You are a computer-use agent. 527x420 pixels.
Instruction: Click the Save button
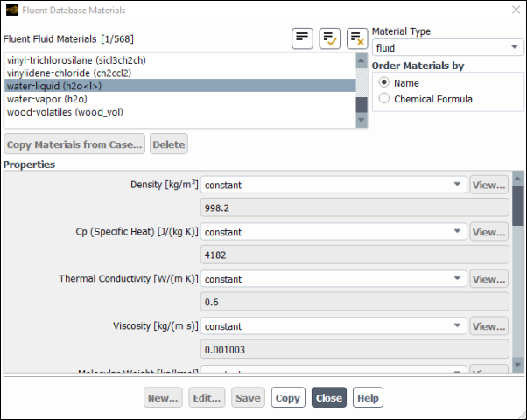point(248,397)
